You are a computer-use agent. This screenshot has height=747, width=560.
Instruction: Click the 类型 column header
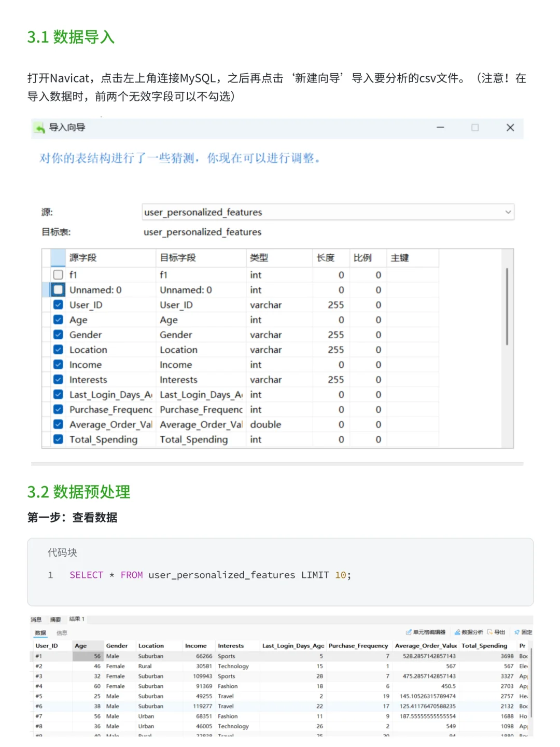tap(279, 258)
